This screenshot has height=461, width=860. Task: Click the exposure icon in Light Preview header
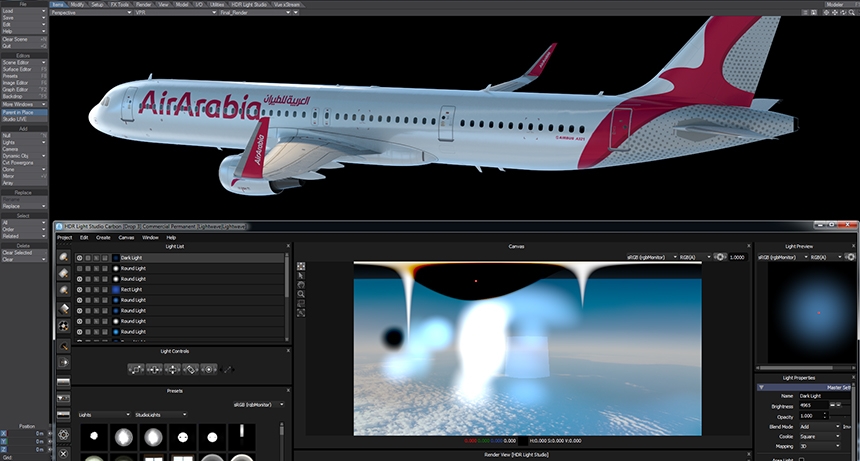pos(850,257)
